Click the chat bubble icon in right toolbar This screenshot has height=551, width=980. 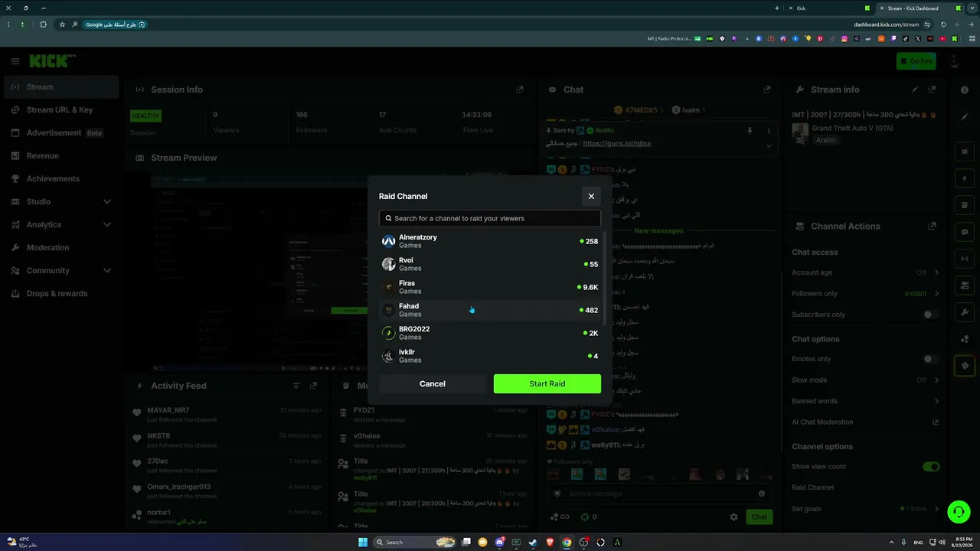965,232
